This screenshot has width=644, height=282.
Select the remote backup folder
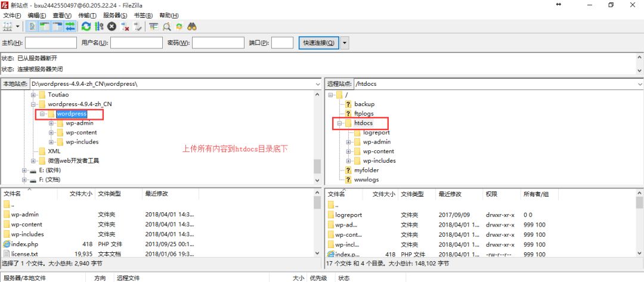click(x=364, y=104)
